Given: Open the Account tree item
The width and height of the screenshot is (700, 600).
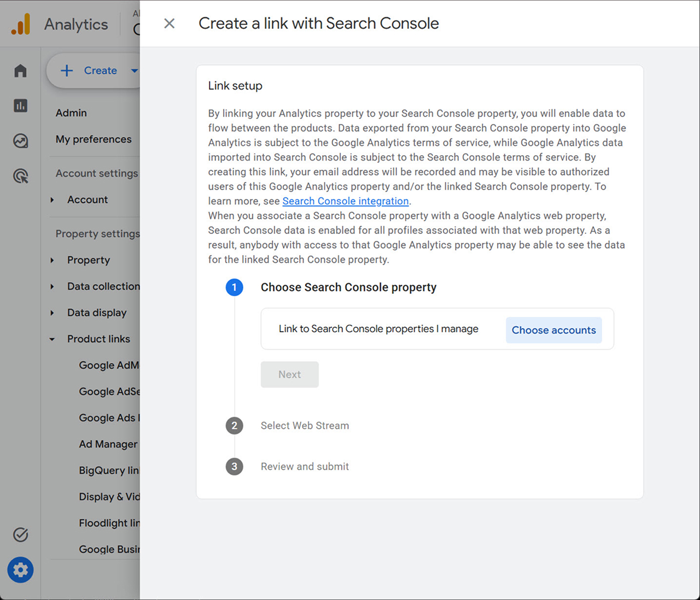Looking at the screenshot, I should coord(87,199).
